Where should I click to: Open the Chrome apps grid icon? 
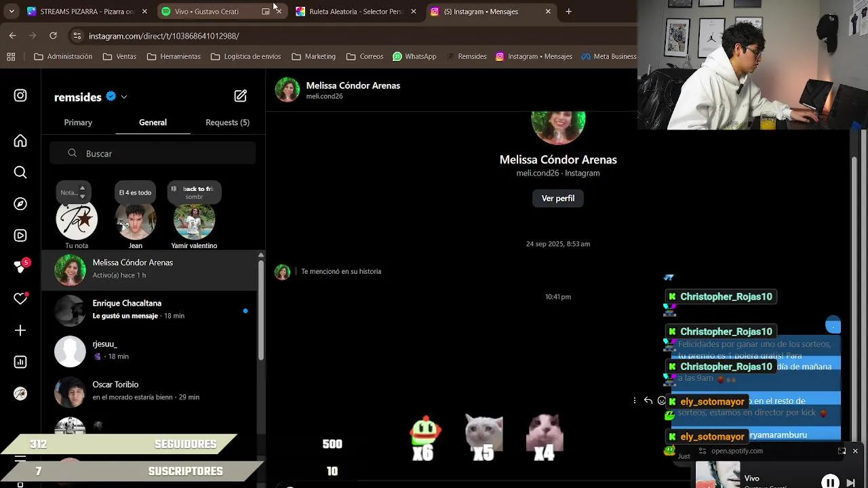(11, 57)
